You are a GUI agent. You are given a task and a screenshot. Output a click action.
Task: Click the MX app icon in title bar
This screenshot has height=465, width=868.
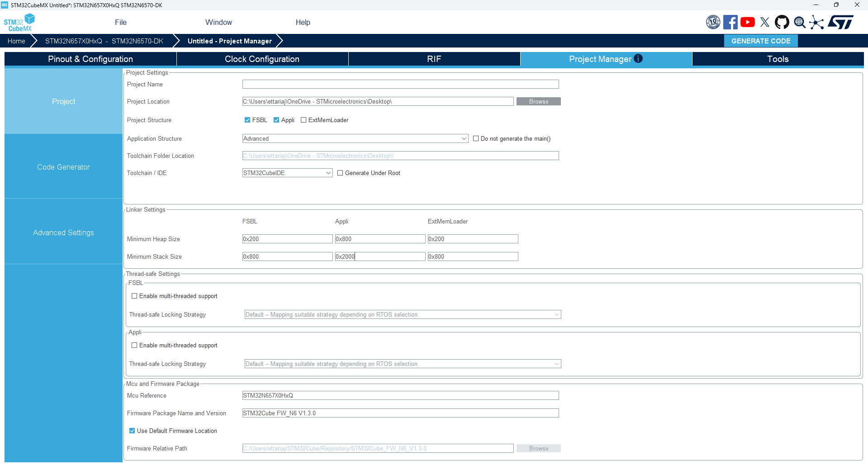[5, 5]
